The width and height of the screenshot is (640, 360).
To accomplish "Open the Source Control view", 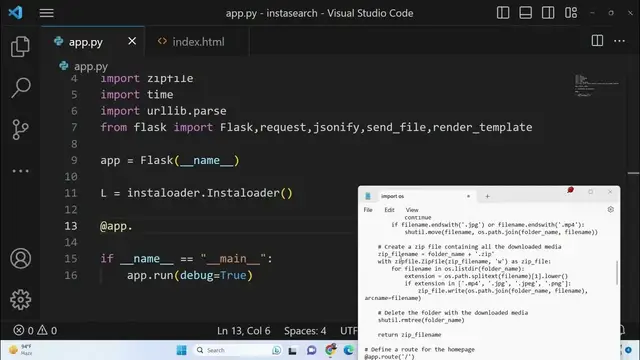I will (20, 129).
